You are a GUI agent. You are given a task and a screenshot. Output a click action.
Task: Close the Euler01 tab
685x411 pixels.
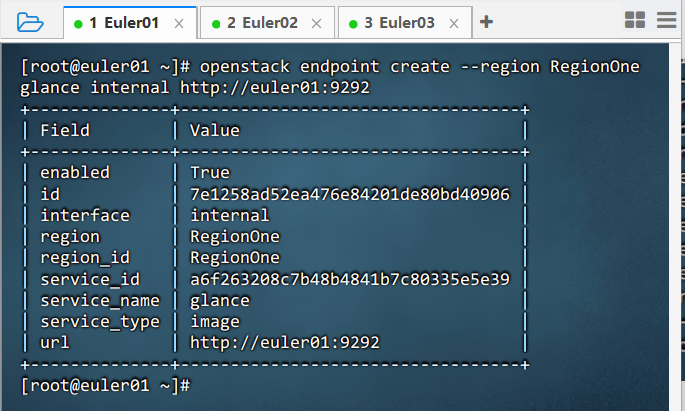pos(179,24)
